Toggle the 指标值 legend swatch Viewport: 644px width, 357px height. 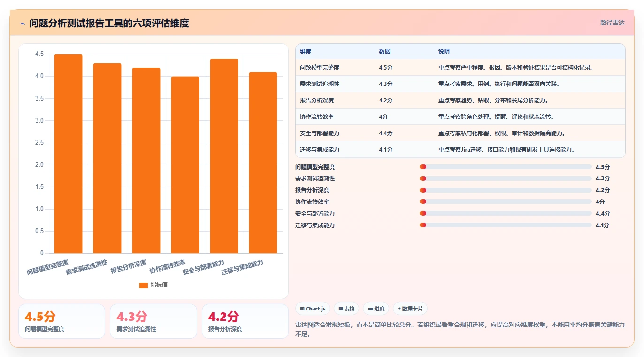click(144, 285)
